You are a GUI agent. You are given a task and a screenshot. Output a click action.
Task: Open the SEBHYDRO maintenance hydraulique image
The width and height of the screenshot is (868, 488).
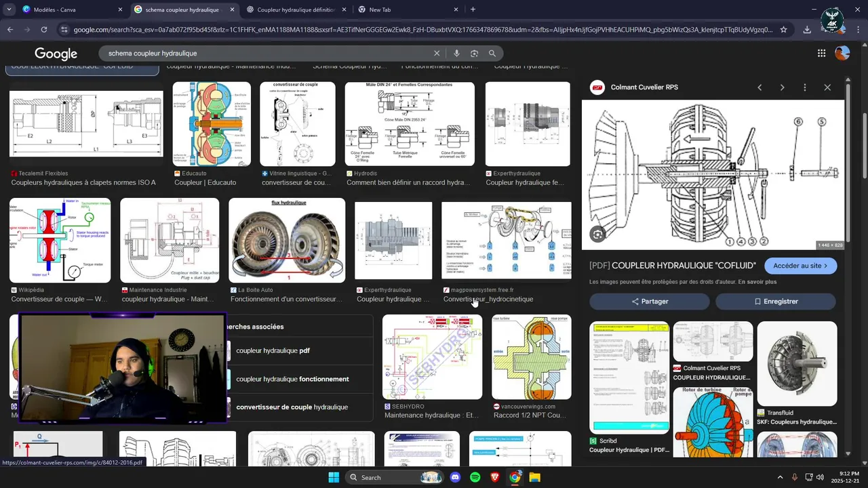[x=432, y=357]
